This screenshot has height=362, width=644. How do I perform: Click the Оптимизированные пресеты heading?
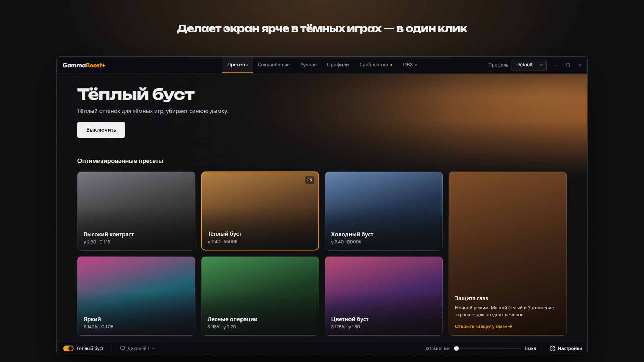click(120, 161)
